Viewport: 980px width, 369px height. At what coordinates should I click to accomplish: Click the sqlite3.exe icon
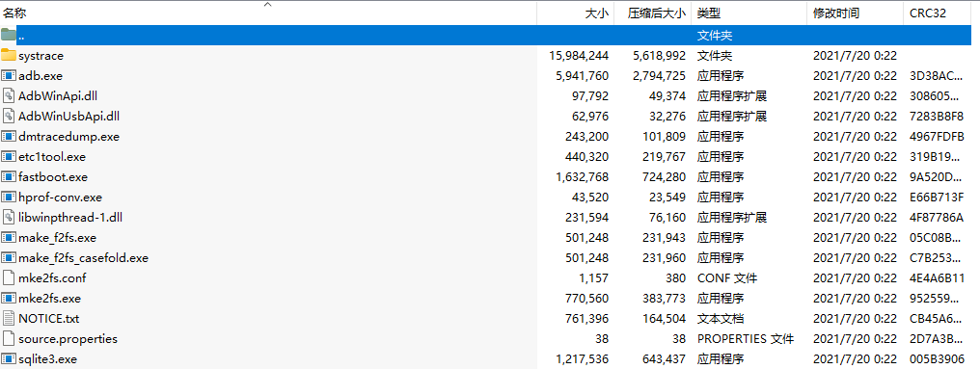[x=8, y=358]
